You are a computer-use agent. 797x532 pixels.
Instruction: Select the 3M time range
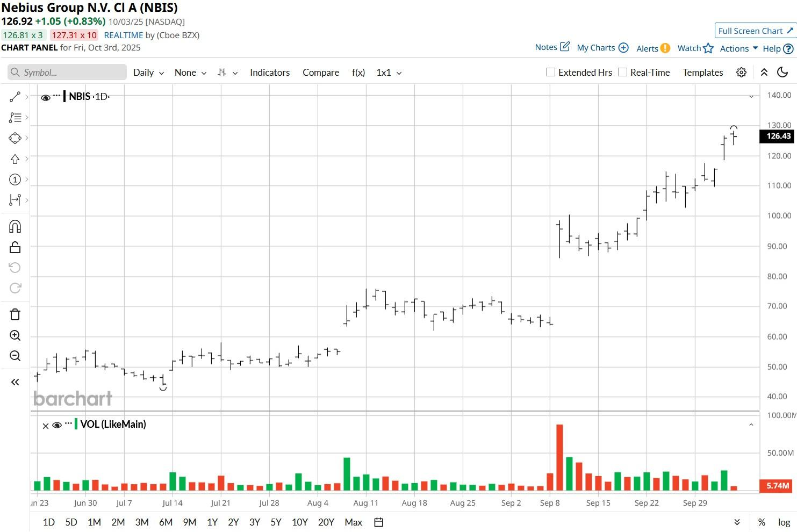click(142, 522)
